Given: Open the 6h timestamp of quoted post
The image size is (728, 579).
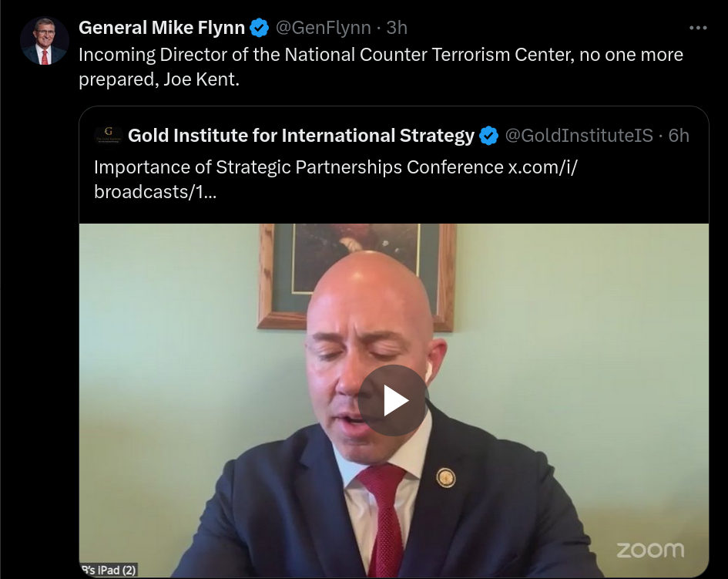Looking at the screenshot, I should [x=679, y=136].
